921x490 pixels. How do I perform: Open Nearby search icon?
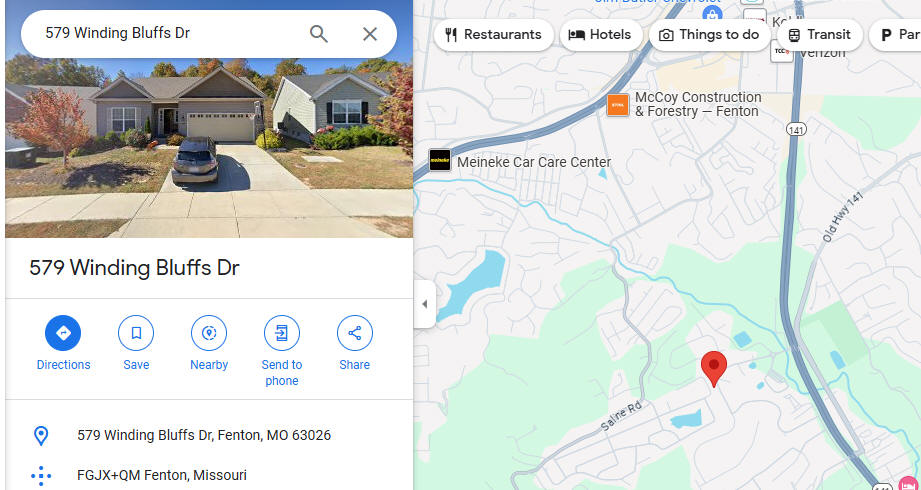tap(209, 333)
